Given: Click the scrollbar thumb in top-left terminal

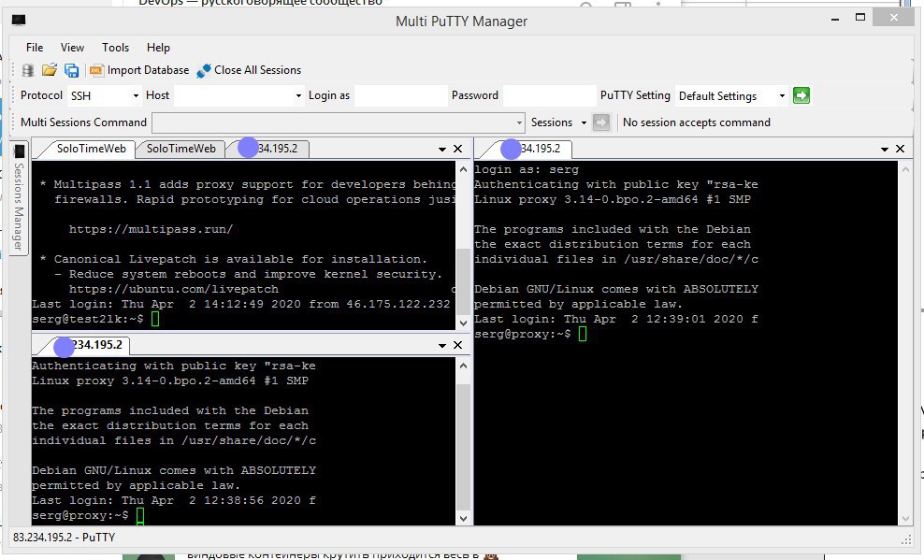Looking at the screenshot, I should (463, 281).
